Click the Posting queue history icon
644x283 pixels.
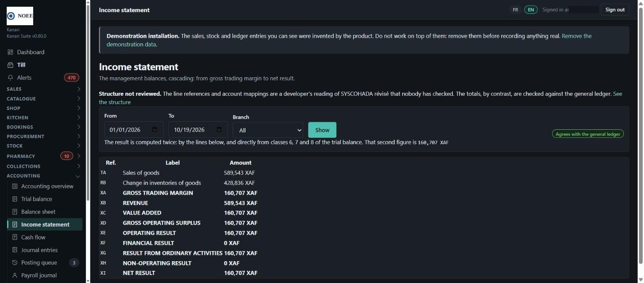point(15,263)
